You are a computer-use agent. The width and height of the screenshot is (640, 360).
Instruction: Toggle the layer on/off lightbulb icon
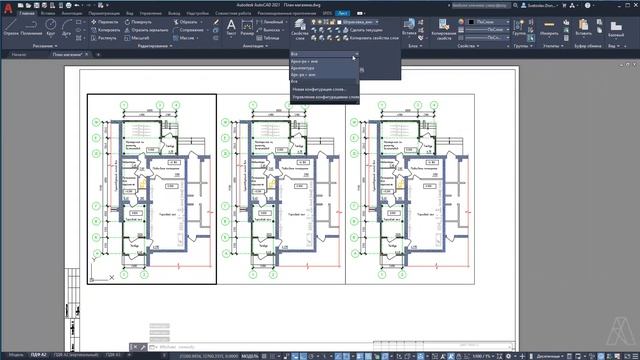tap(313, 22)
